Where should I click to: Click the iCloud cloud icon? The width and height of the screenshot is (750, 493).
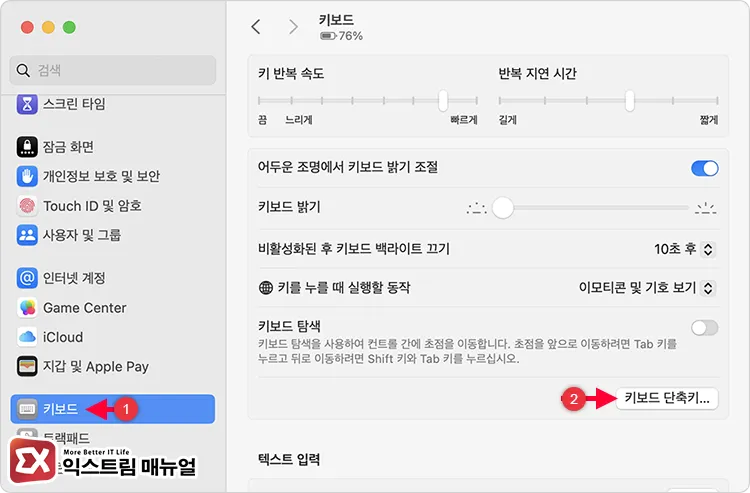click(x=27, y=337)
